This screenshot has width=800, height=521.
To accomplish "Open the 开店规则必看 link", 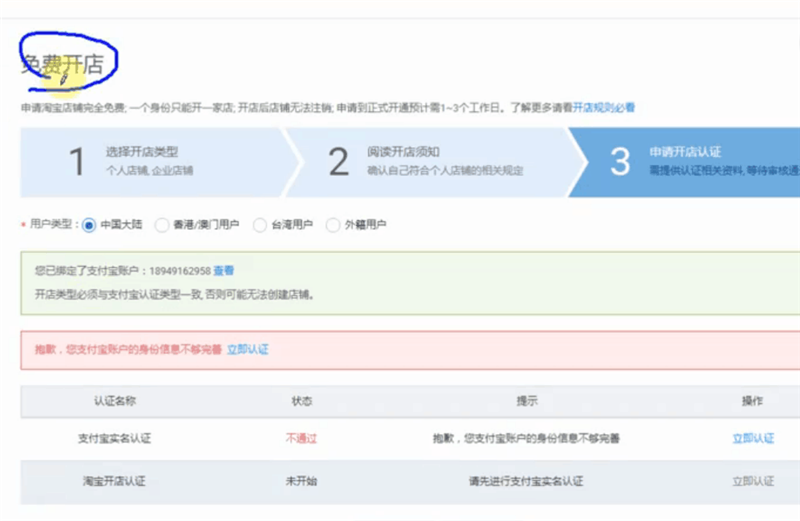I will [604, 108].
